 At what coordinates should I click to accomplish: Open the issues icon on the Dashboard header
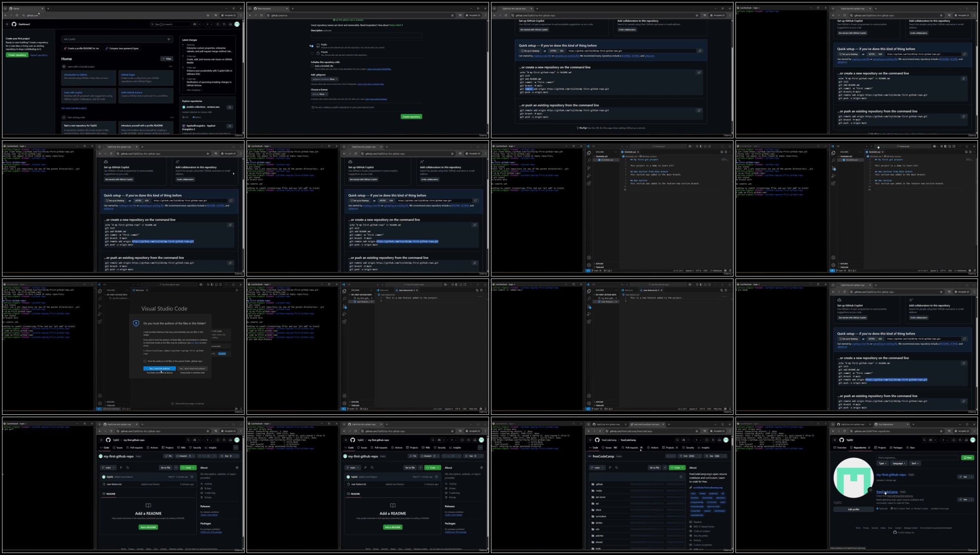(x=218, y=24)
